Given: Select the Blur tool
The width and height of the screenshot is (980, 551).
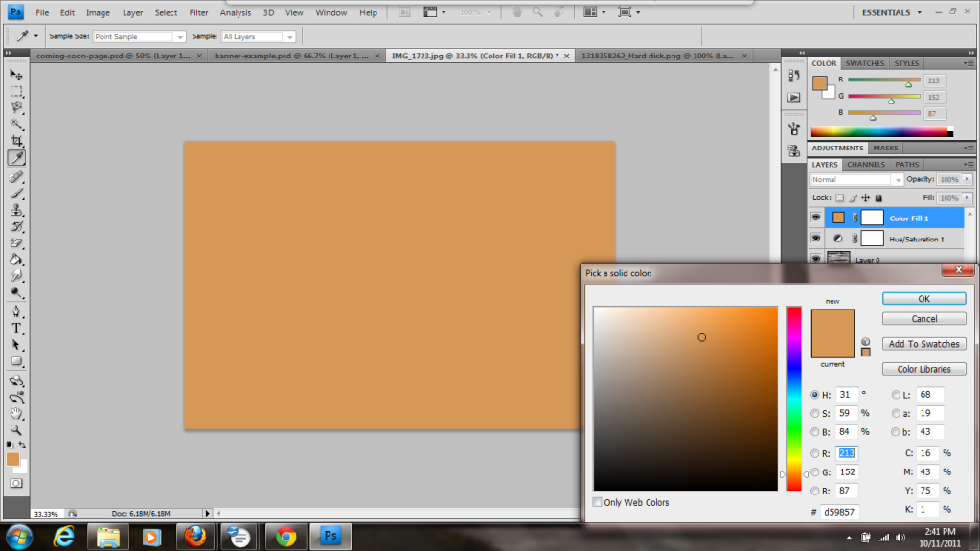Looking at the screenshot, I should (16, 276).
